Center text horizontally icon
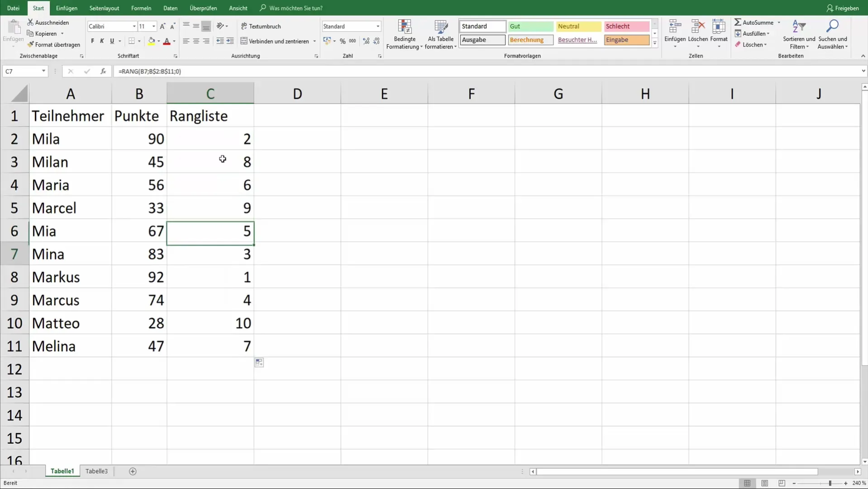 196,41
